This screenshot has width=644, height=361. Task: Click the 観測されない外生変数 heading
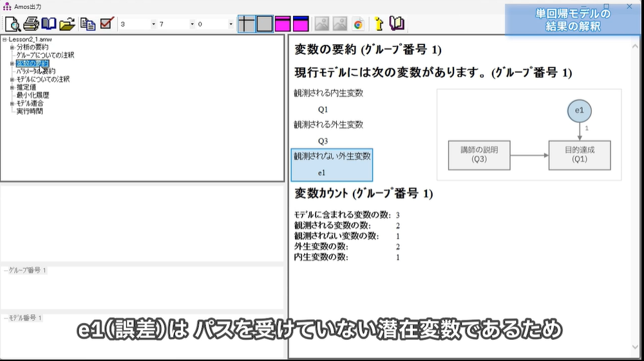(332, 156)
